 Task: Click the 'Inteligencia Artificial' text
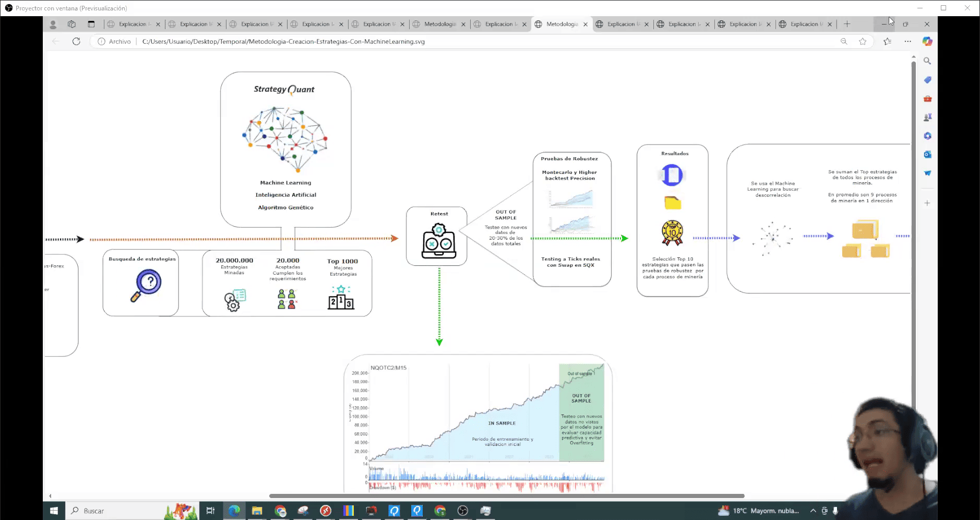[285, 195]
